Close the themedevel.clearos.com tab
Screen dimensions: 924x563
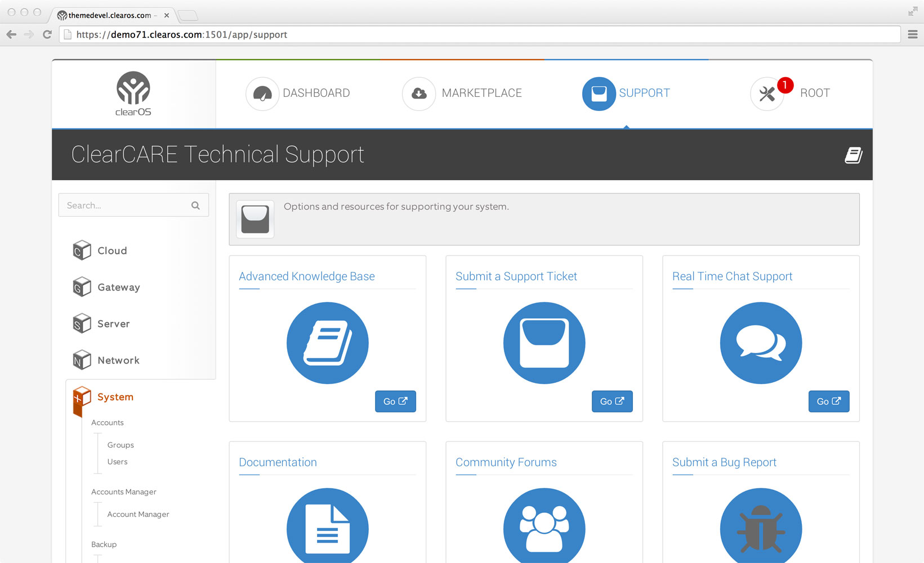click(167, 16)
